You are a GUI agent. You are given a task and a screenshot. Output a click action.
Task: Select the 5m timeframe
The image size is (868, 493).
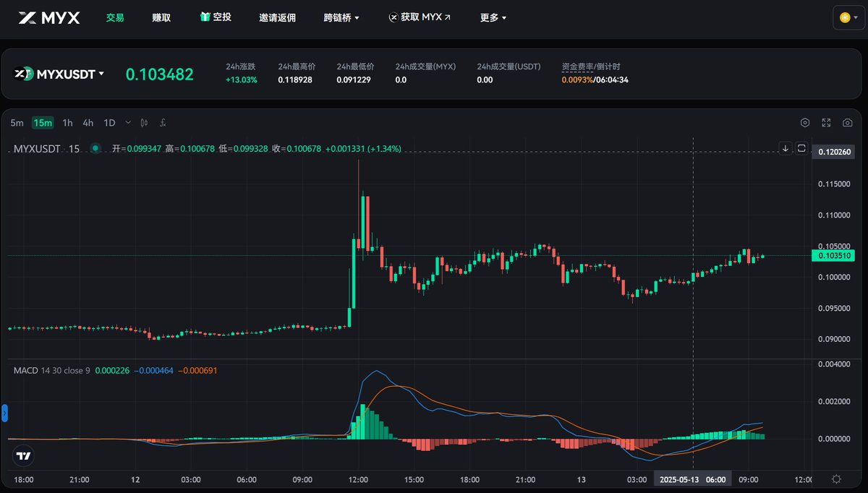17,123
